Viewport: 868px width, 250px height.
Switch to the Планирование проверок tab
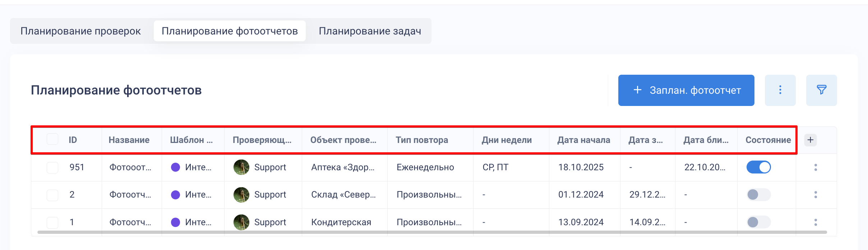[80, 31]
